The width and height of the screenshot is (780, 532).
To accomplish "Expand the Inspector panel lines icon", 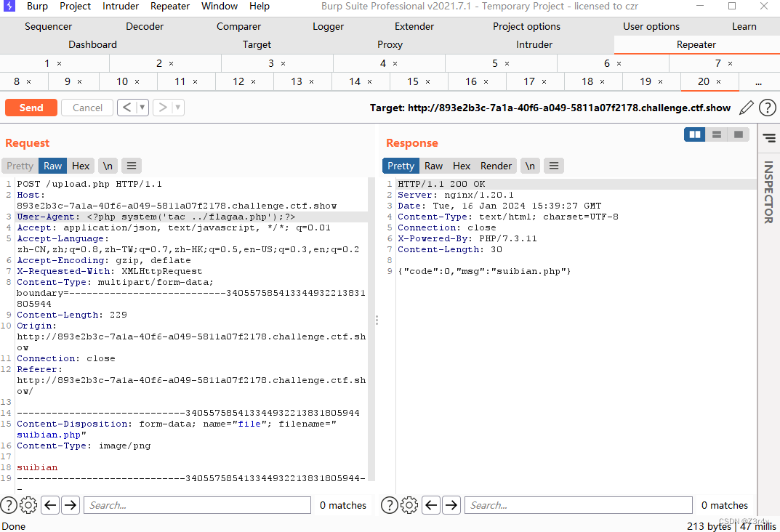I will [769, 137].
